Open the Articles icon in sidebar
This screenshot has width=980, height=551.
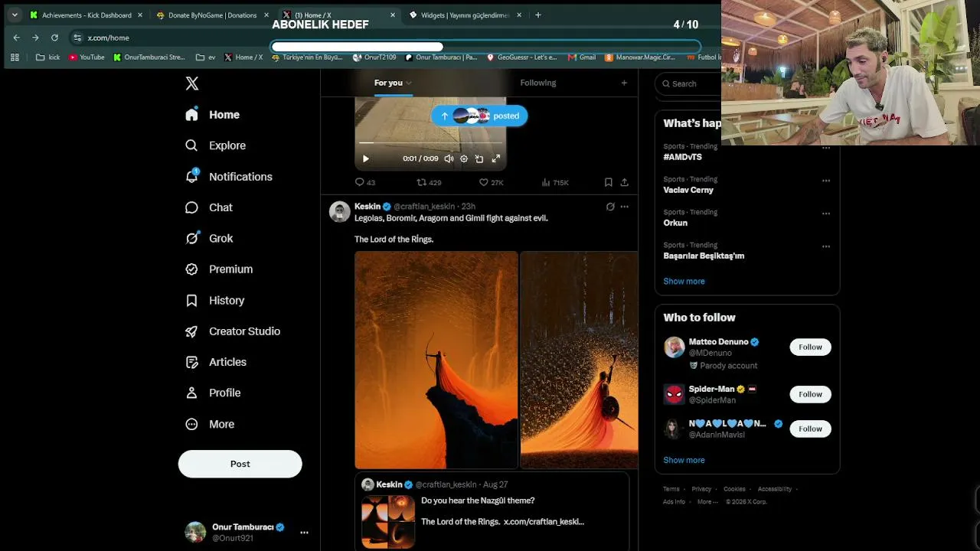191,362
